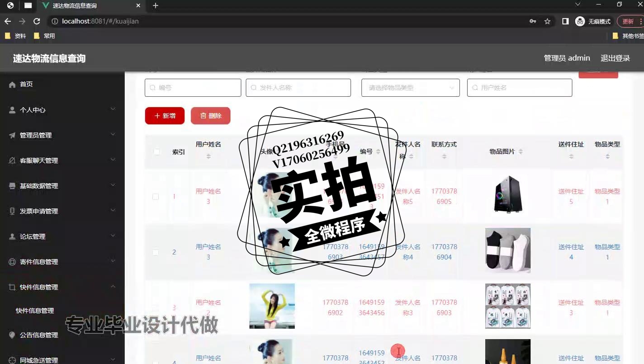
Task: Open new browser tab plus icon
Action: coord(156,5)
